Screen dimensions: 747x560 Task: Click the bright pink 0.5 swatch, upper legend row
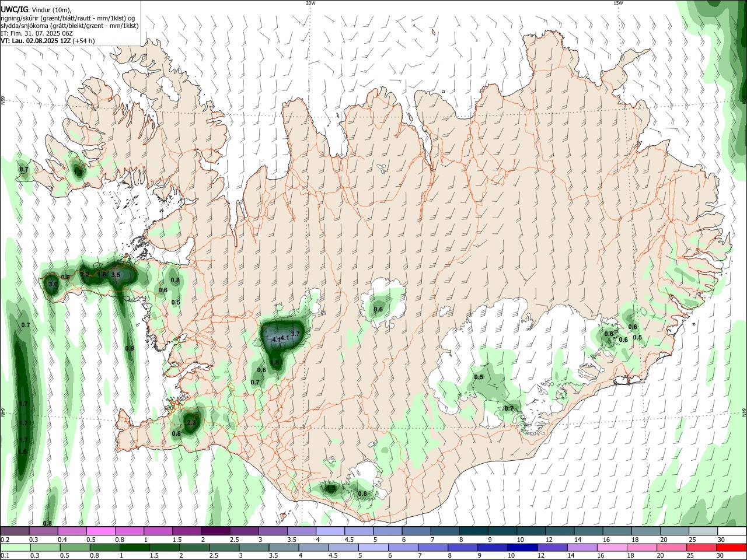pyautogui.click(x=100, y=531)
